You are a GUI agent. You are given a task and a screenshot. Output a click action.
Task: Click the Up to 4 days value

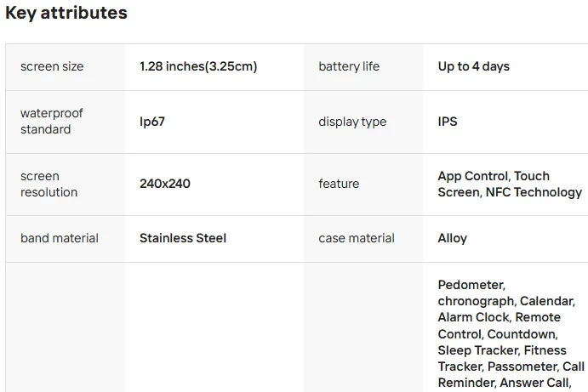tap(474, 66)
